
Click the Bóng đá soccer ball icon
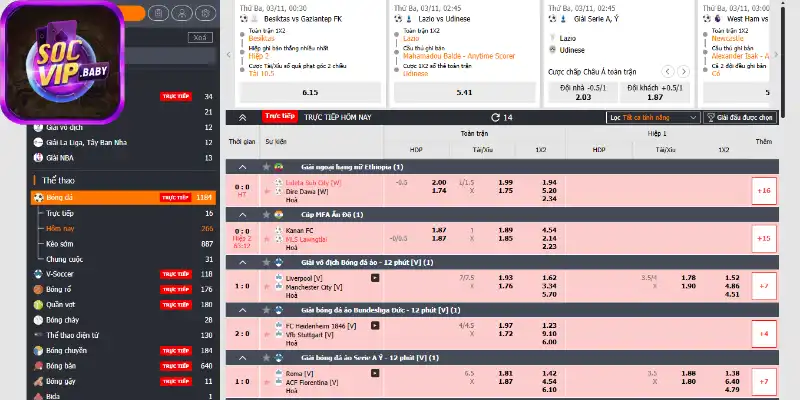37,197
